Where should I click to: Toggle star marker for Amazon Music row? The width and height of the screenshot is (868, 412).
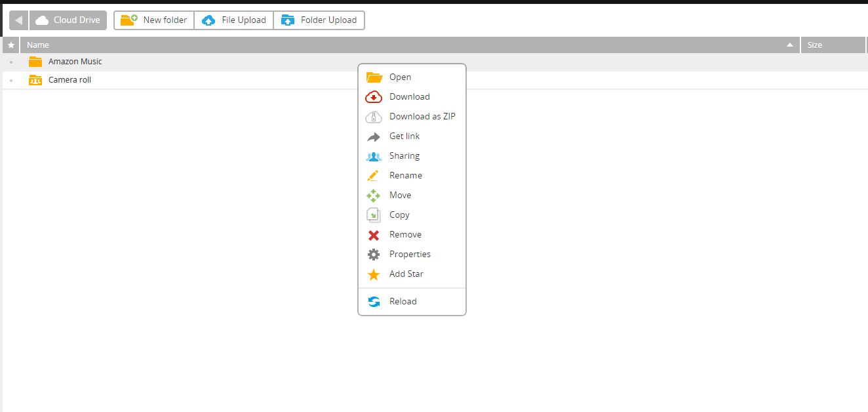[x=11, y=62]
